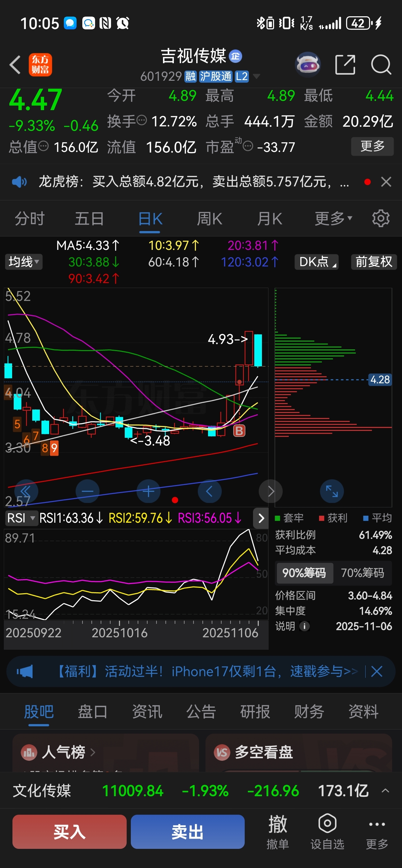Tap the red 买入 button

pos(70,831)
